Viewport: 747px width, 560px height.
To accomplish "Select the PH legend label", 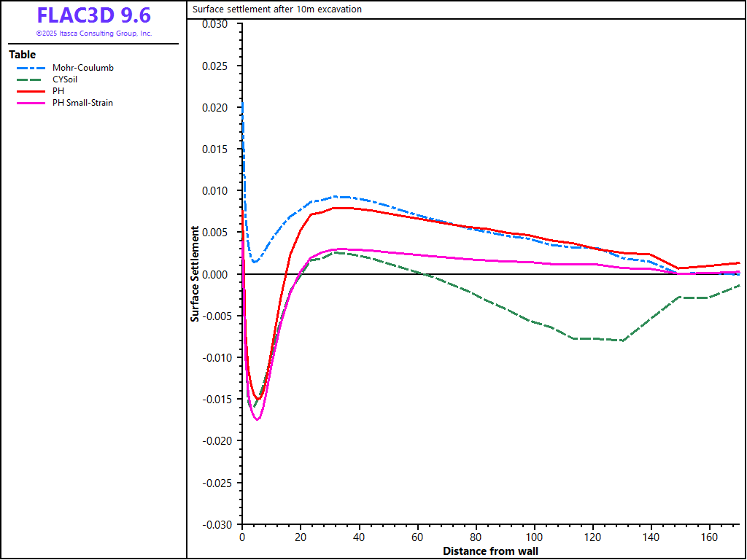I will (58, 91).
